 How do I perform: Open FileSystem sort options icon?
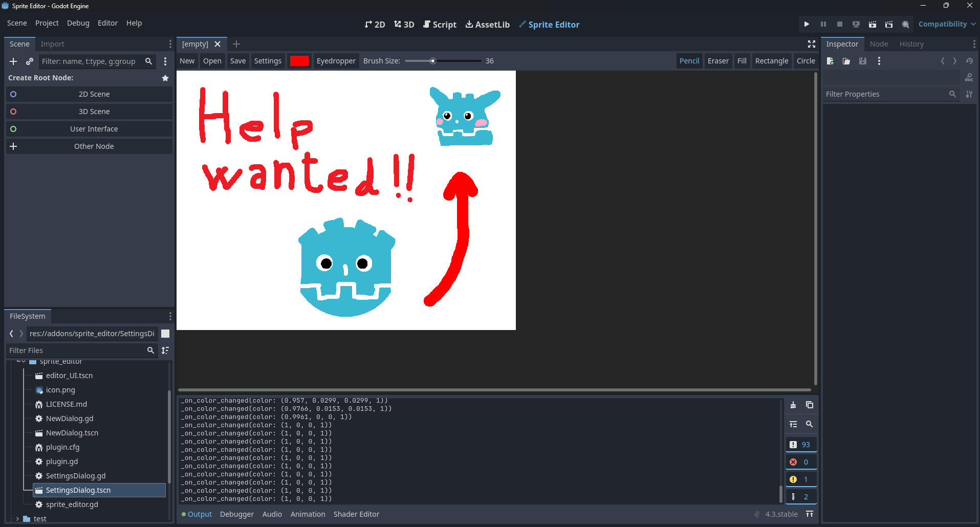click(x=165, y=350)
